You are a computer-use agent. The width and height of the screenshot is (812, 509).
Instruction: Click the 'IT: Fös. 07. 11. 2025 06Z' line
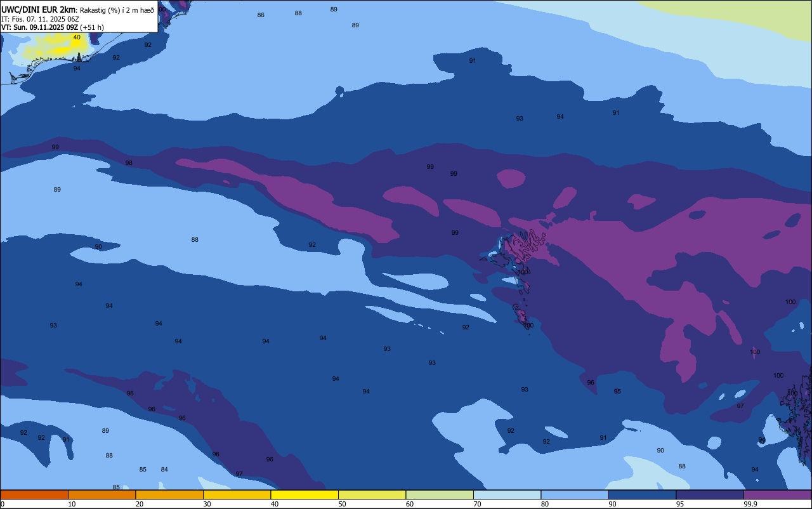pyautogui.click(x=41, y=18)
